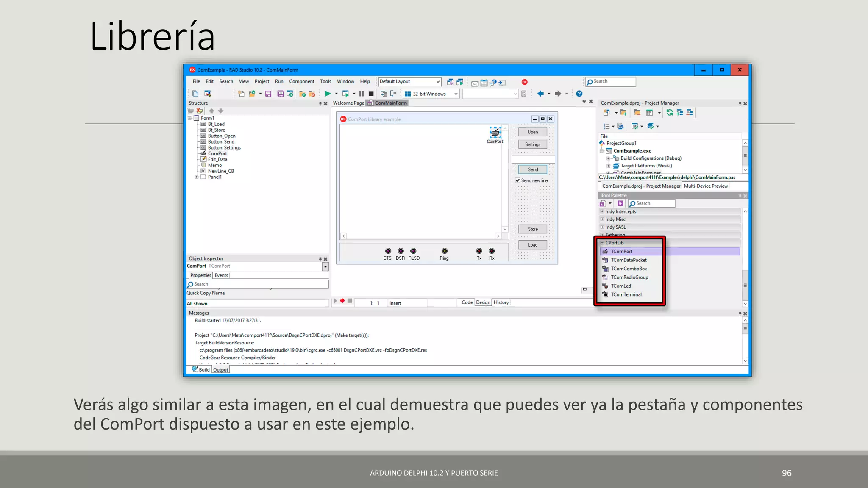The image size is (868, 488).
Task: Click the green Run play icon
Action: tap(328, 94)
